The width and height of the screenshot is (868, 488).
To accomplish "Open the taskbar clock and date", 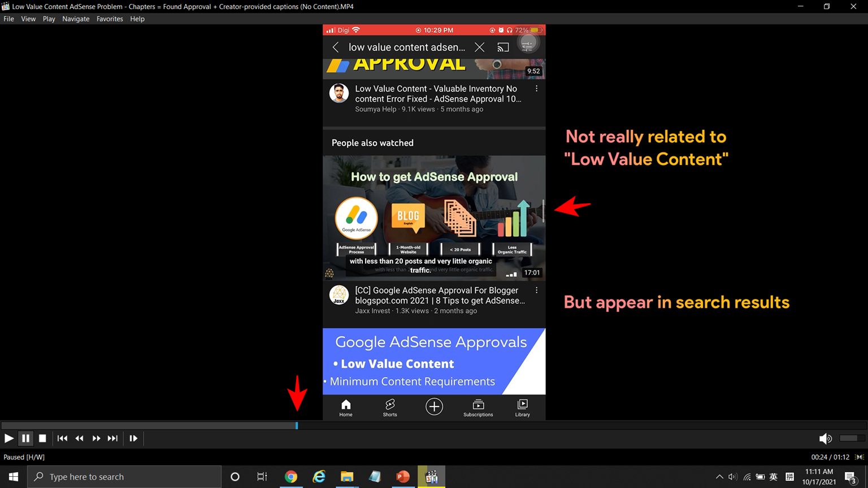I will pos(819,477).
